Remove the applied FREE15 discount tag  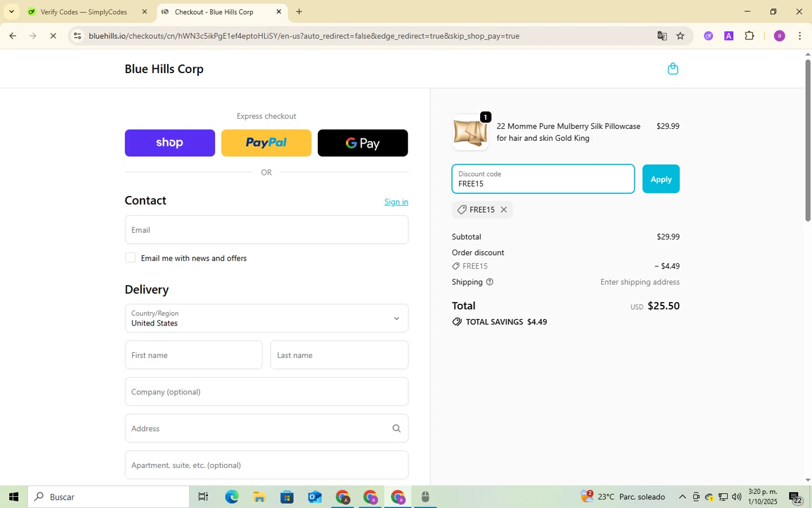(x=503, y=210)
